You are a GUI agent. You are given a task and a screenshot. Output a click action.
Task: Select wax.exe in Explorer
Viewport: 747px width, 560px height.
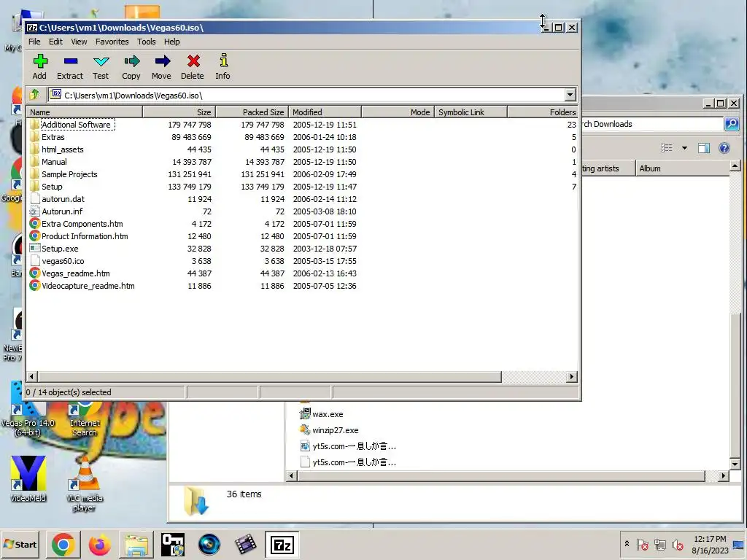coord(322,414)
